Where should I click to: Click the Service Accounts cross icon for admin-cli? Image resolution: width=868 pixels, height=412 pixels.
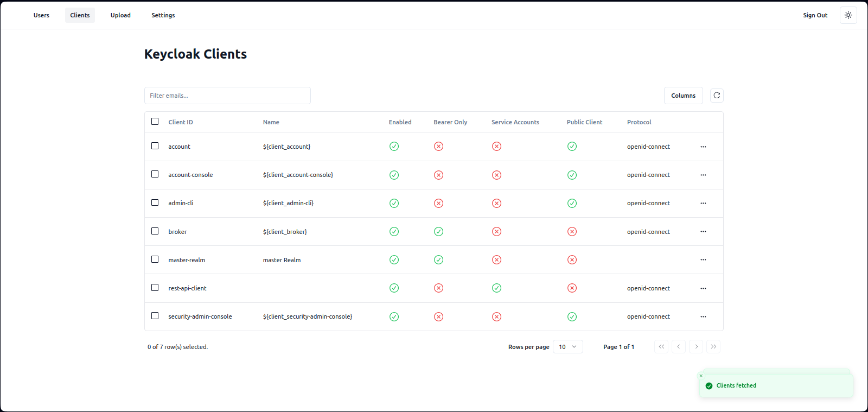(497, 203)
